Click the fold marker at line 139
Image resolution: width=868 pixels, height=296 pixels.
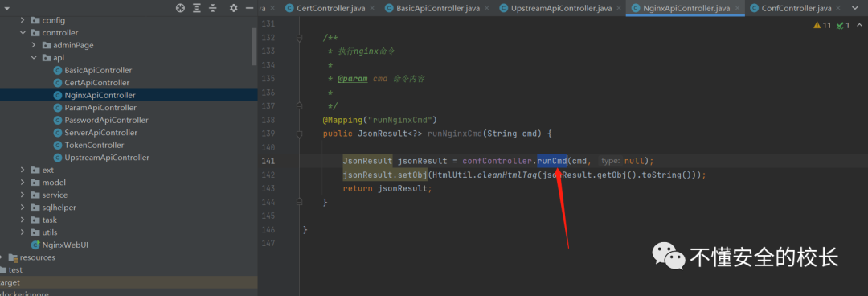300,134
